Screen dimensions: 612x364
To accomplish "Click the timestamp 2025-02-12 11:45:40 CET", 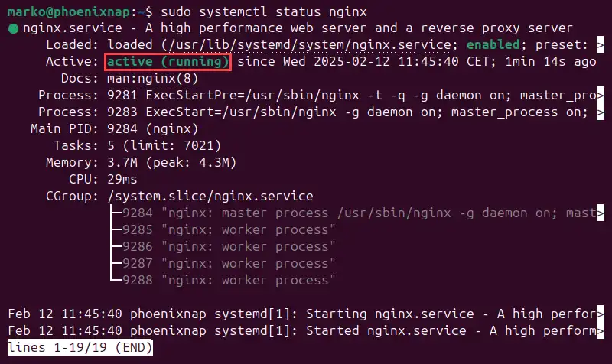I will (x=401, y=62).
